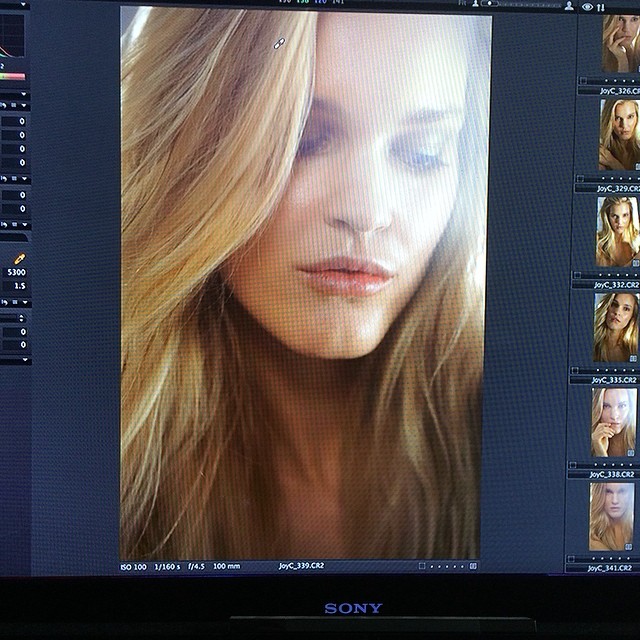Image resolution: width=640 pixels, height=640 pixels.
Task: Open menu arrow in row above the eyedropper
Action: [25, 224]
